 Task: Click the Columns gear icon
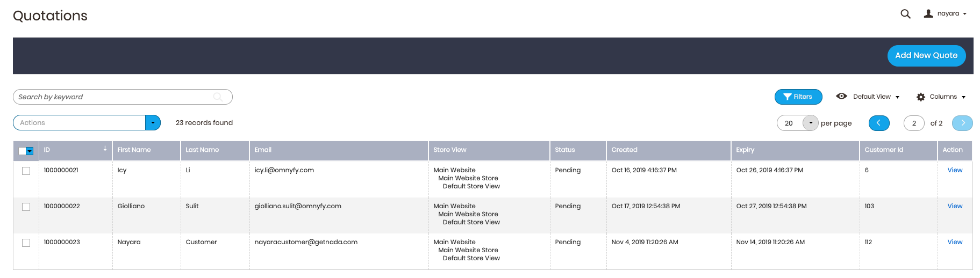click(921, 97)
